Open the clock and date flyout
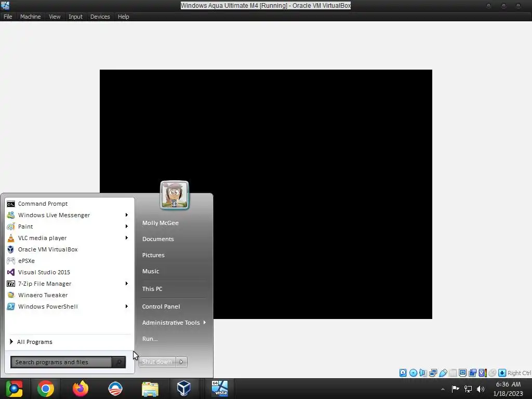This screenshot has height=399, width=532. tap(508, 389)
